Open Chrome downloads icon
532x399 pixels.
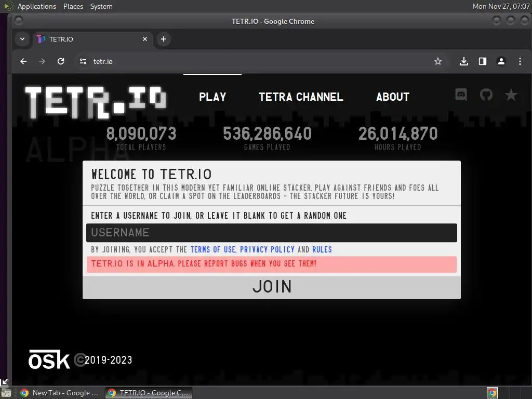[464, 61]
